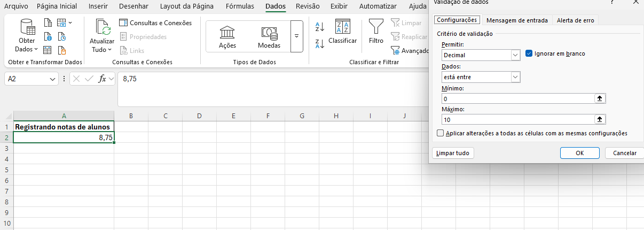Select row 5 header
The width and height of the screenshot is (644, 230).
coord(6,170)
